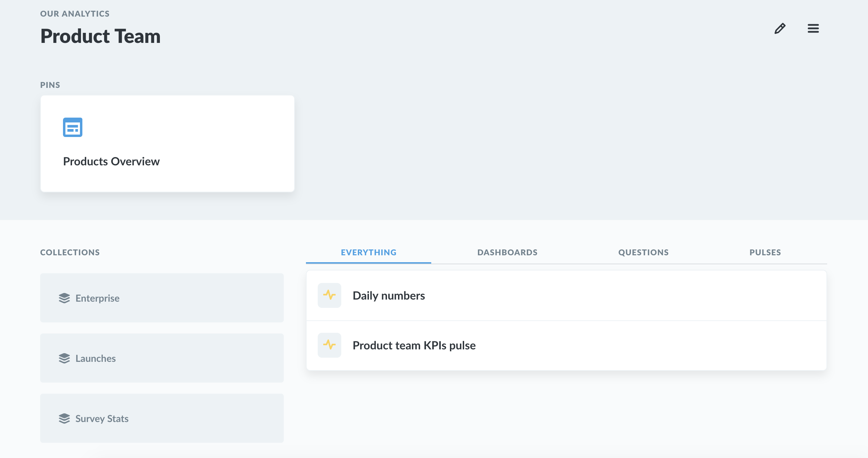Select the Everything tab
Screen dimensions: 868x458
368,253
